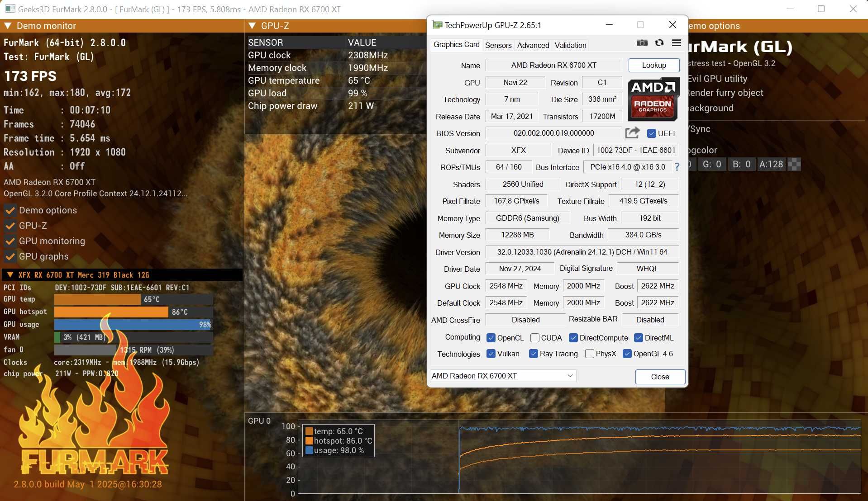The width and height of the screenshot is (868, 501).
Task: Click the FurMark title bar icon
Action: [10, 9]
